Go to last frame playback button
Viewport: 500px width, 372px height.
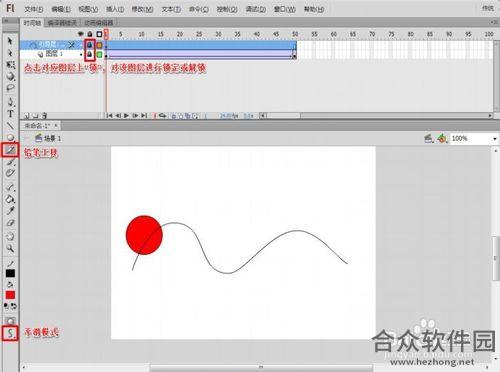(144, 116)
